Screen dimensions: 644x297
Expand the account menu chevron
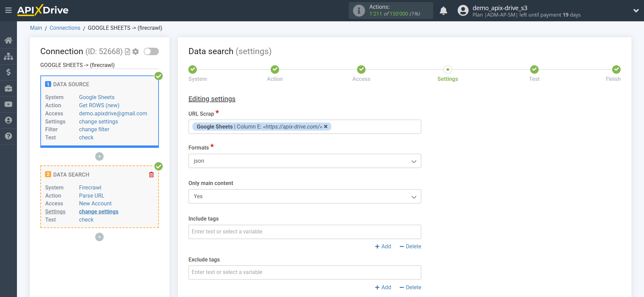coord(636,11)
